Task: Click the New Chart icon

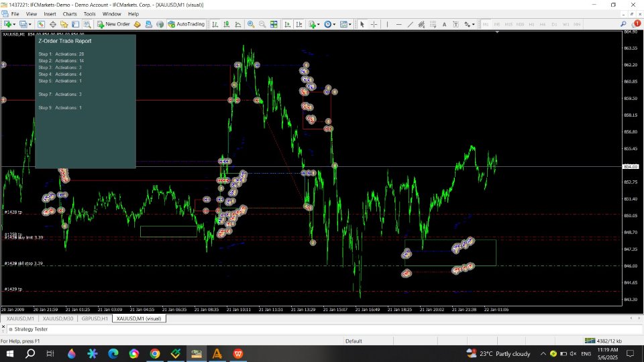Action: point(7,24)
